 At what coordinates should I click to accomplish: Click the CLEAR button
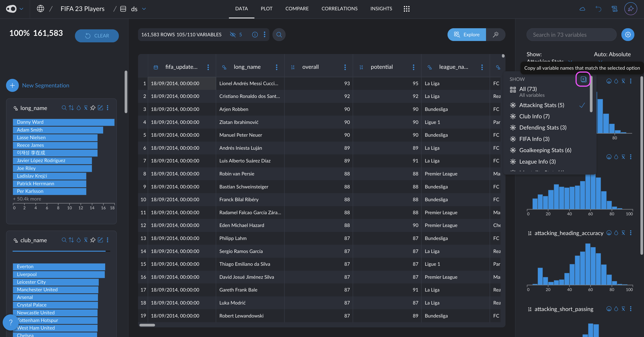[97, 36]
